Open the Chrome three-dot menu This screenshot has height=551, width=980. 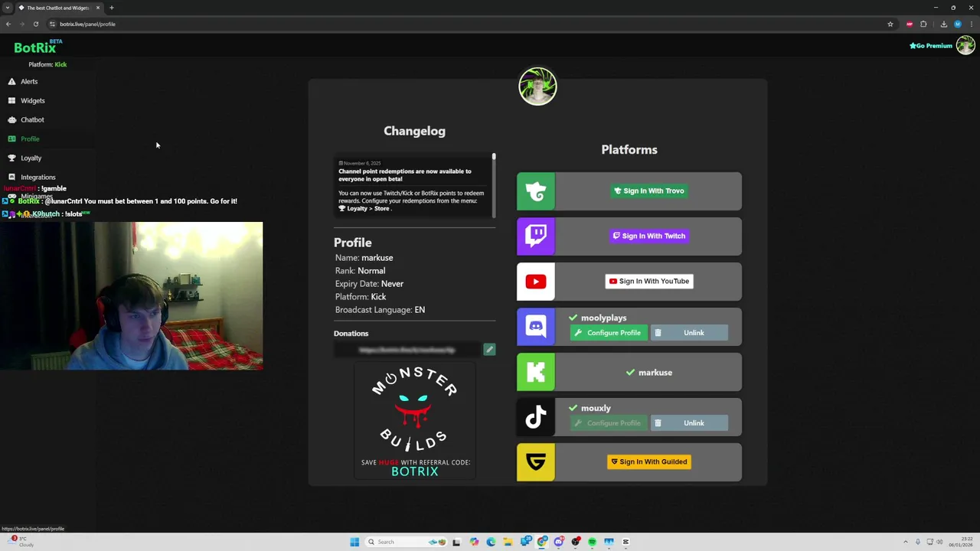(x=971, y=24)
